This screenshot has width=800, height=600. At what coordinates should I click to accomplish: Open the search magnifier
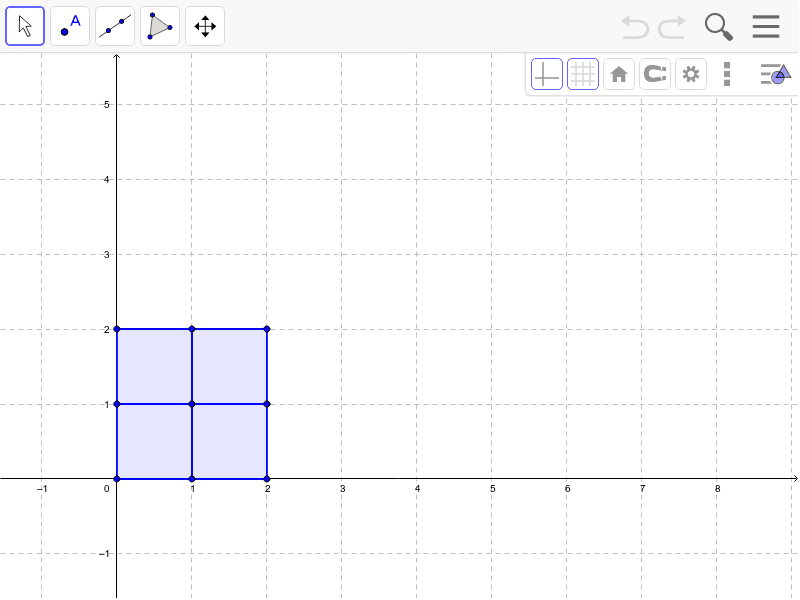tap(718, 27)
